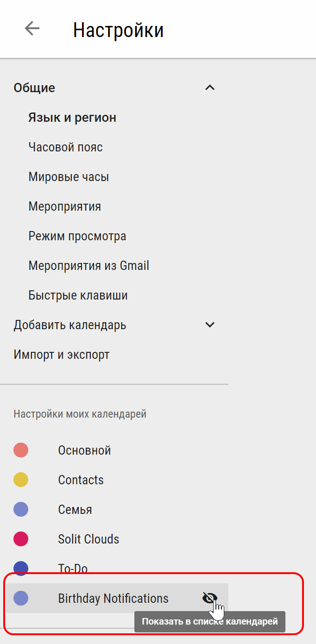Open settings for the Семья calendar
This screenshot has width=316, height=644.
[75, 509]
